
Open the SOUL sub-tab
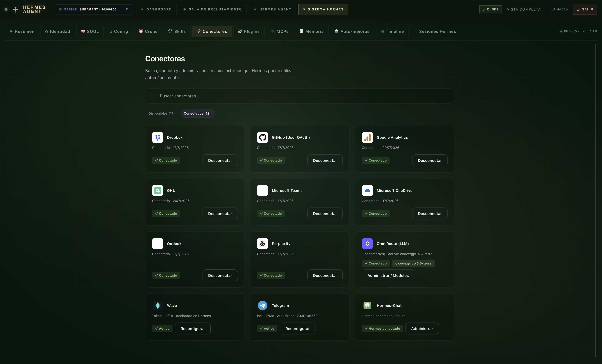(x=90, y=31)
